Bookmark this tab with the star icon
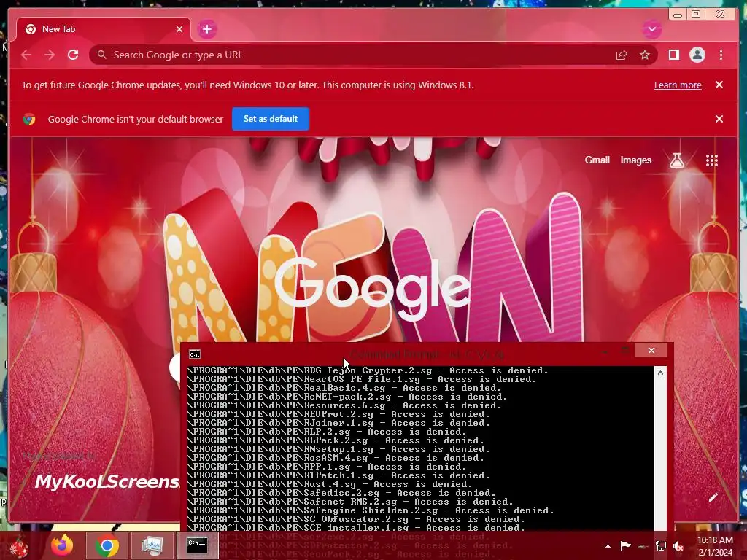Screen dimensions: 747x560 coord(645,55)
